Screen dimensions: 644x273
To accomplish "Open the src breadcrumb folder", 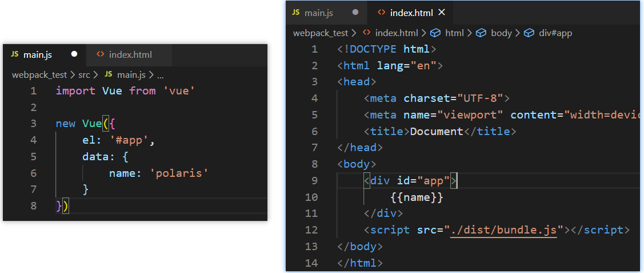I will pos(85,75).
